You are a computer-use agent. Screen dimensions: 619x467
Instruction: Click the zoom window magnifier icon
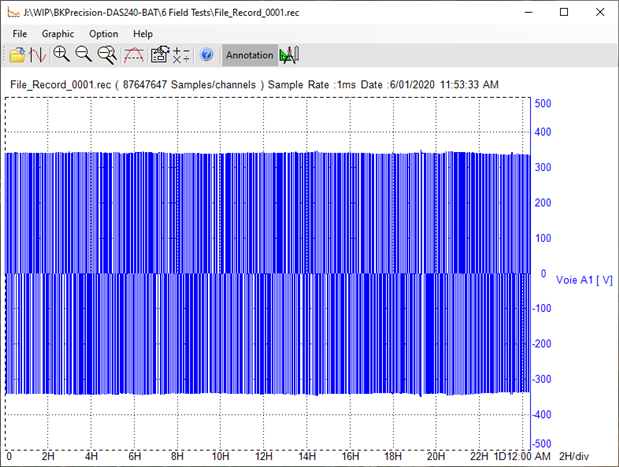tap(107, 55)
